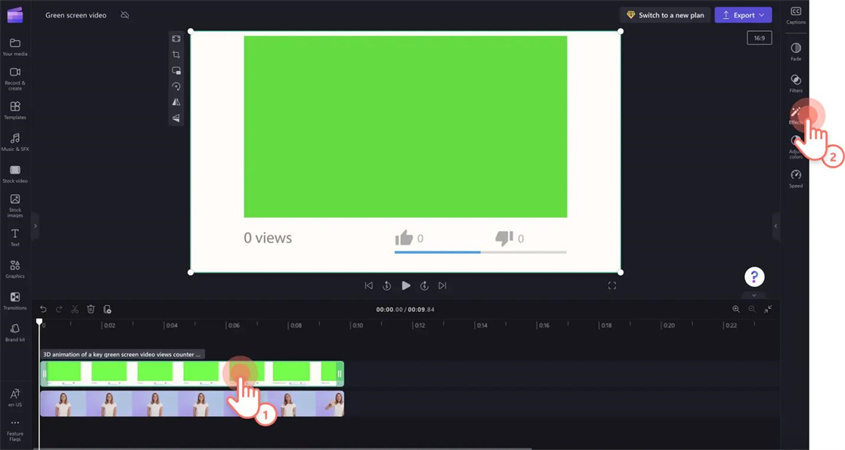Screen dimensions: 845x450
Task: Rewind five seconds
Action: click(x=387, y=286)
